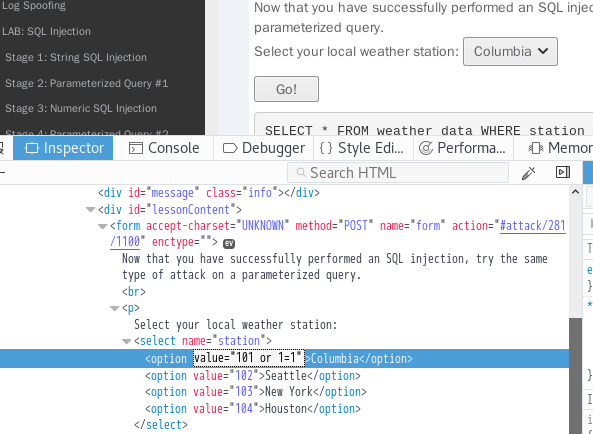Click the Debugger tab icon

click(230, 148)
